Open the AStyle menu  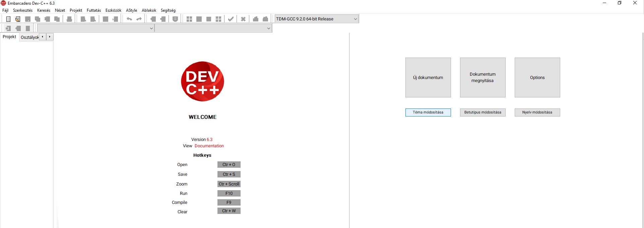(131, 10)
